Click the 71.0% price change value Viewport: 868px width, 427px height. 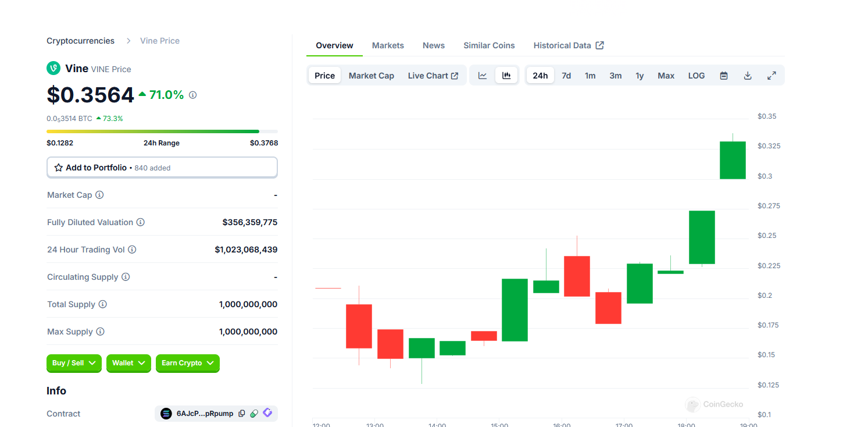click(166, 95)
